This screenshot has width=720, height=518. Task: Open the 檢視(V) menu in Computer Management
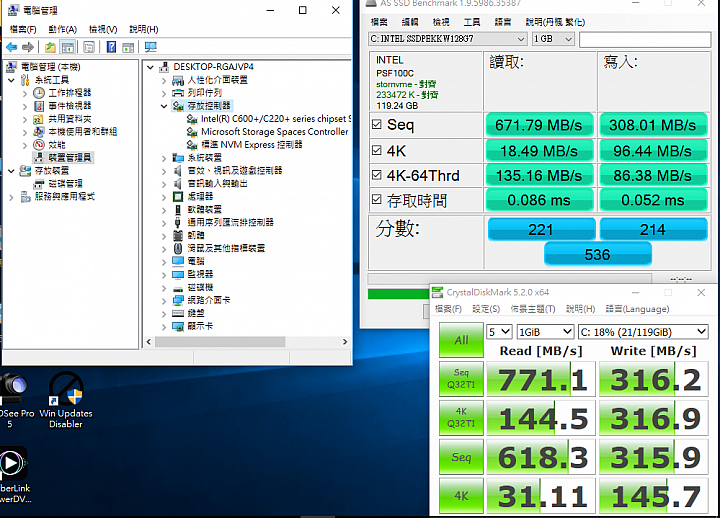pos(103,29)
